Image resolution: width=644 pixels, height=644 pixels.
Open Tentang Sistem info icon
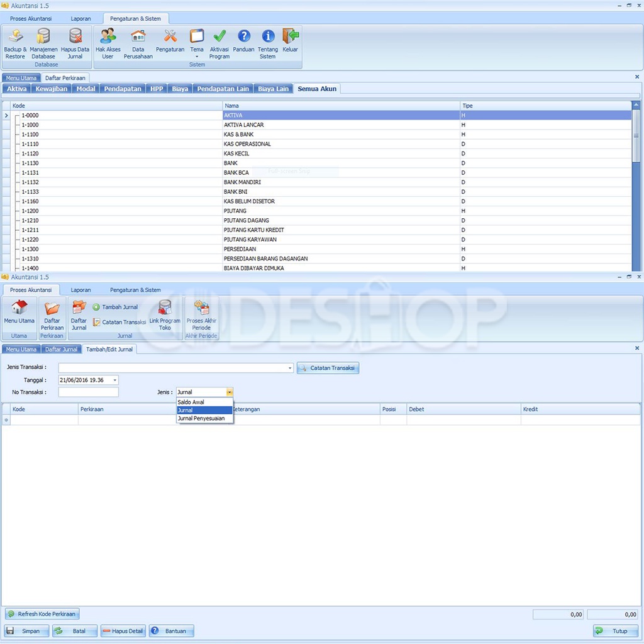tap(268, 43)
